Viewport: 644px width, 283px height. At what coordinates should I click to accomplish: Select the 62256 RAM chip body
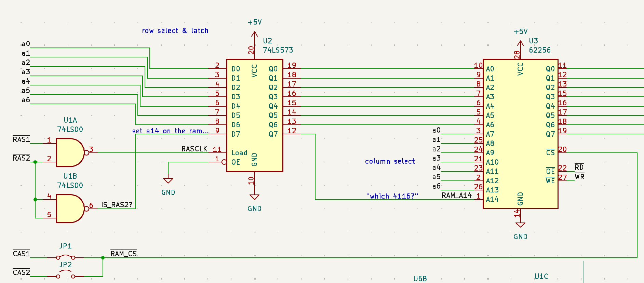[520, 134]
